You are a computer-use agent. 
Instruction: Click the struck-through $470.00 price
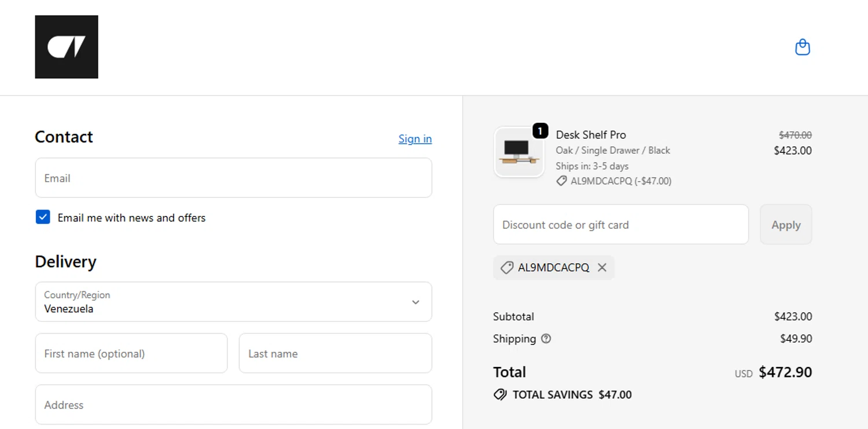(x=795, y=135)
